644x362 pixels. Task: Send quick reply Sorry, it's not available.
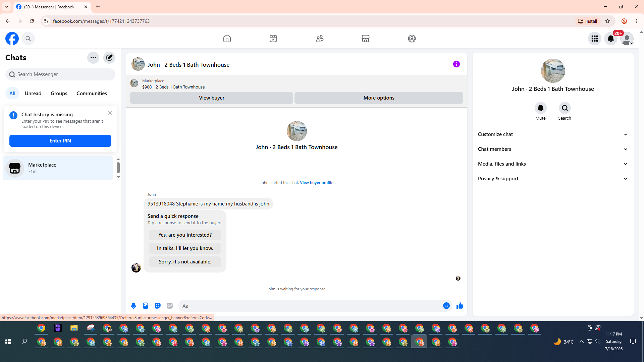185,262
